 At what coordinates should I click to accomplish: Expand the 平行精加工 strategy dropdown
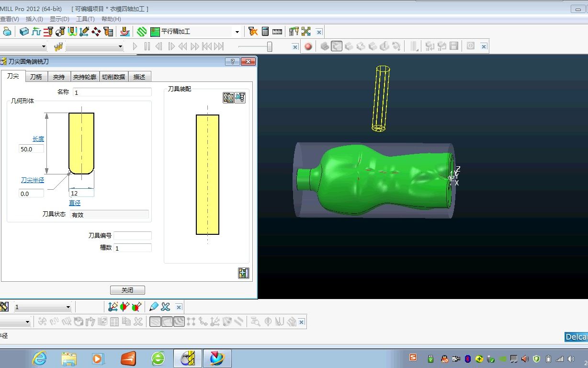point(237,32)
